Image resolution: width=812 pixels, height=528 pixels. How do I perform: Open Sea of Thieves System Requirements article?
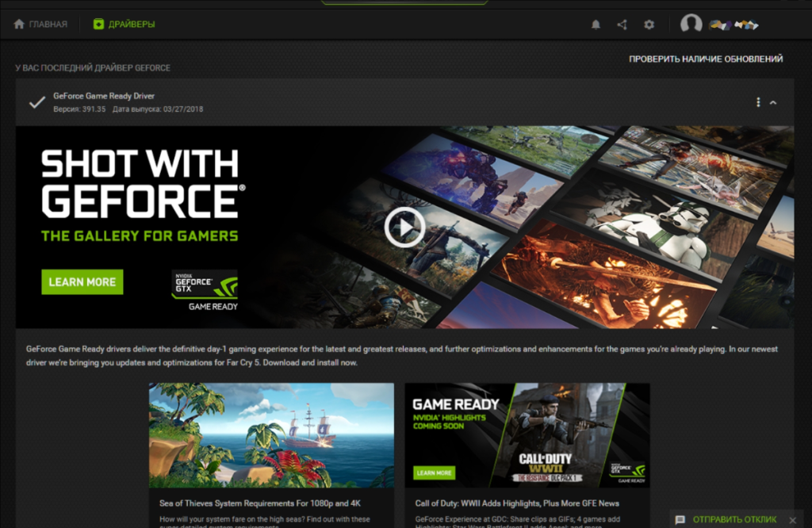pyautogui.click(x=260, y=503)
